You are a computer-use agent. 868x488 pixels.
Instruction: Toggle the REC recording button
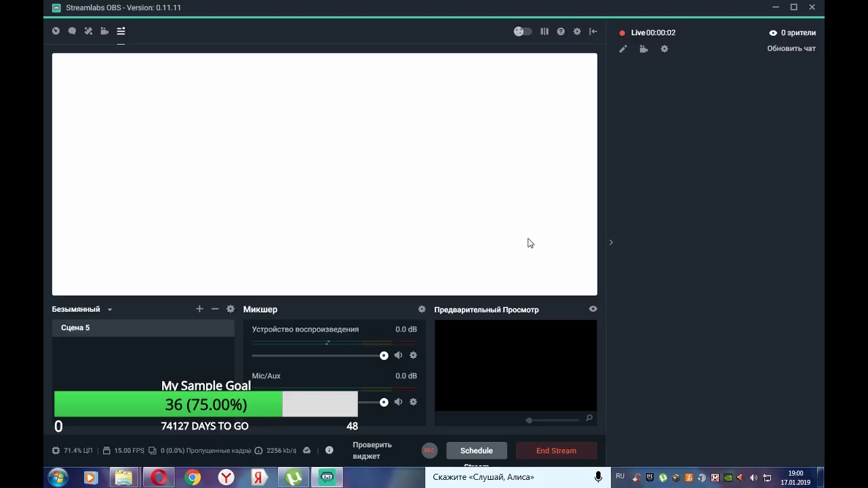429,451
